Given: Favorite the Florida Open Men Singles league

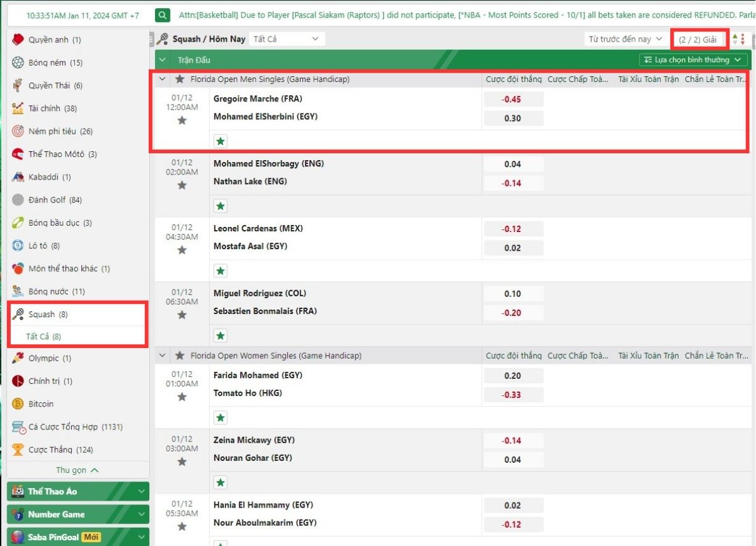Looking at the screenshot, I should click(x=180, y=79).
